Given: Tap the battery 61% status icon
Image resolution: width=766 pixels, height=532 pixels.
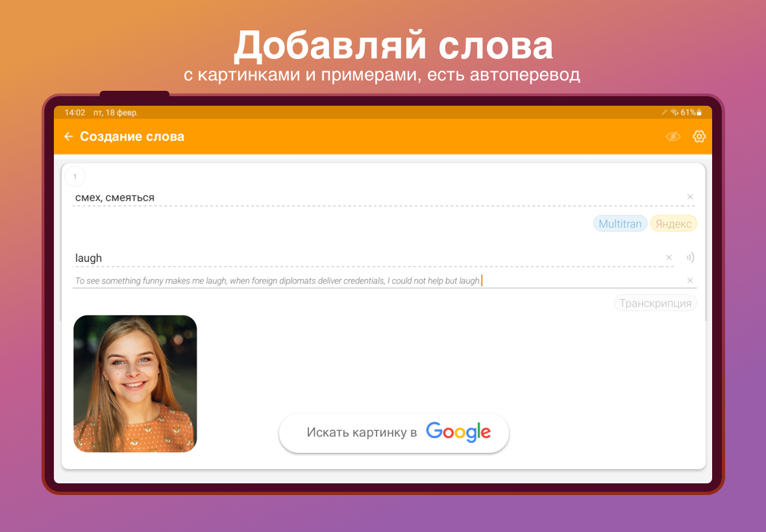Looking at the screenshot, I should pyautogui.click(x=691, y=113).
